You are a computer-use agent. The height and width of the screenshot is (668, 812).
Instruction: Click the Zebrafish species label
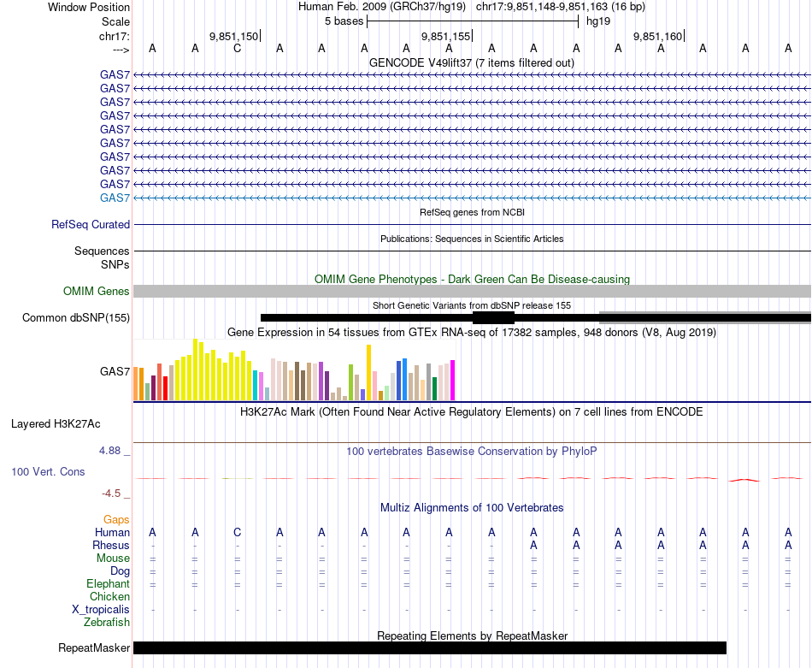[107, 623]
